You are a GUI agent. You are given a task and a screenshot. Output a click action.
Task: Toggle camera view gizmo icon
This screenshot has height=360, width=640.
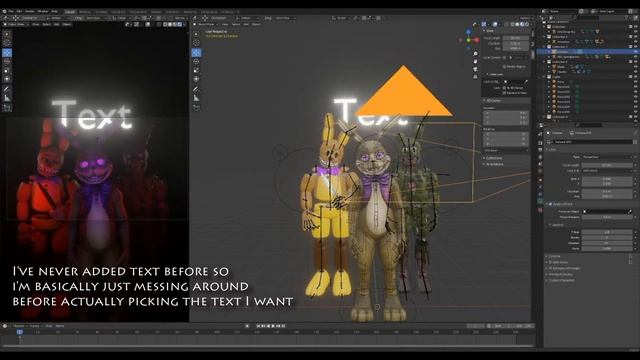click(x=476, y=69)
